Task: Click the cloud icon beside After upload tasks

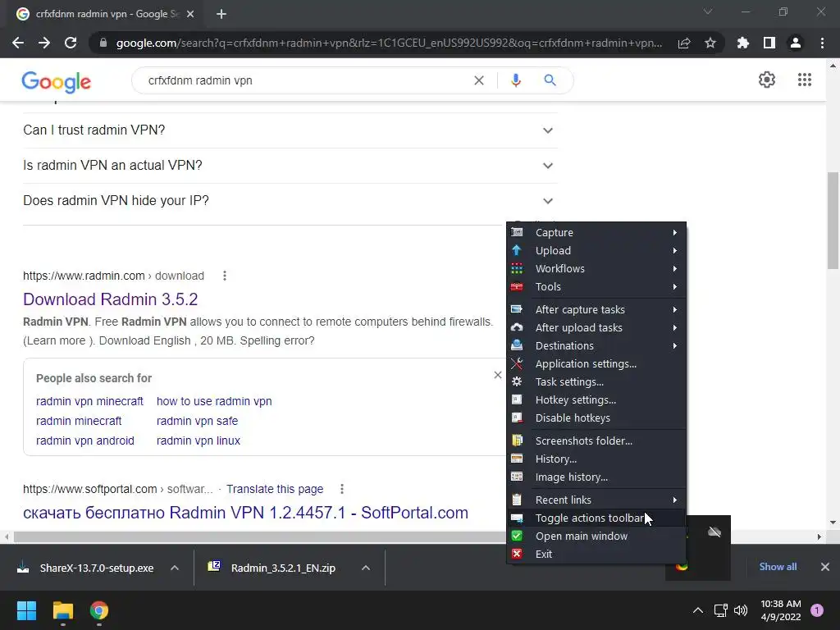Action: click(517, 327)
